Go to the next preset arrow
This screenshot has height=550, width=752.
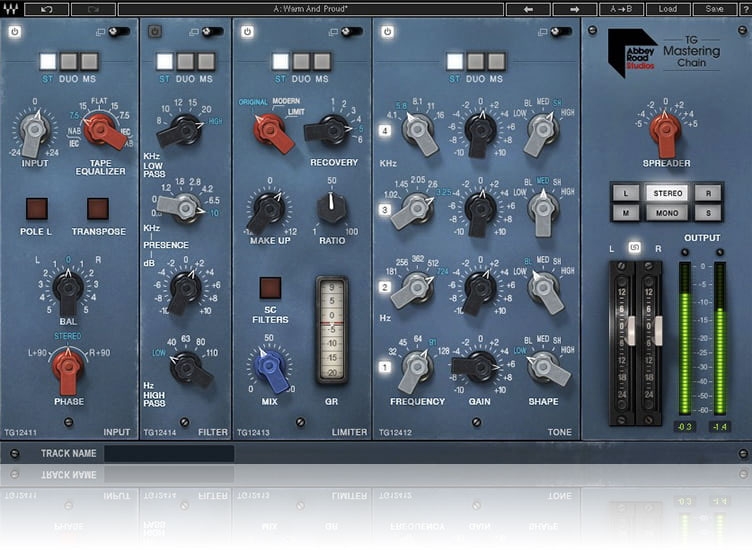click(x=575, y=9)
